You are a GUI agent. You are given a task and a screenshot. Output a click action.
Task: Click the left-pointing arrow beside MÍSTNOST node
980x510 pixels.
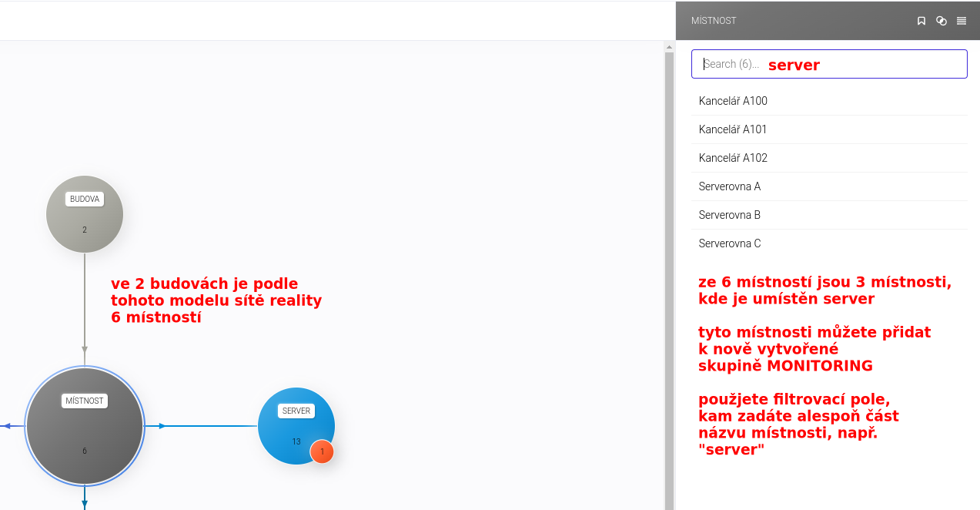pyautogui.click(x=7, y=426)
